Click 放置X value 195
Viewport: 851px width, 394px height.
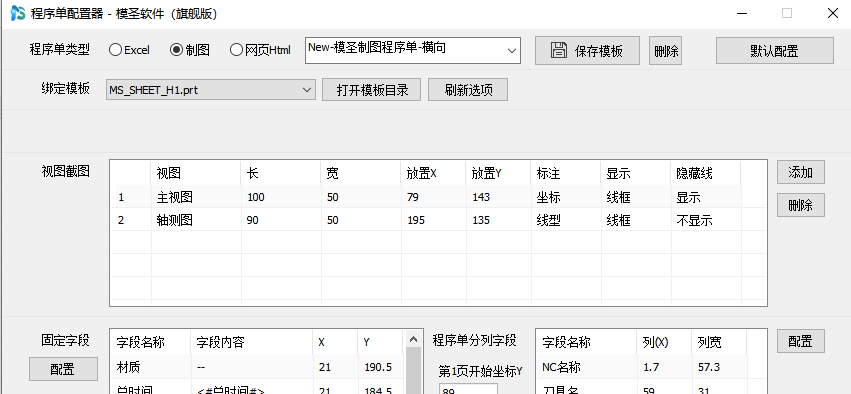coord(433,220)
